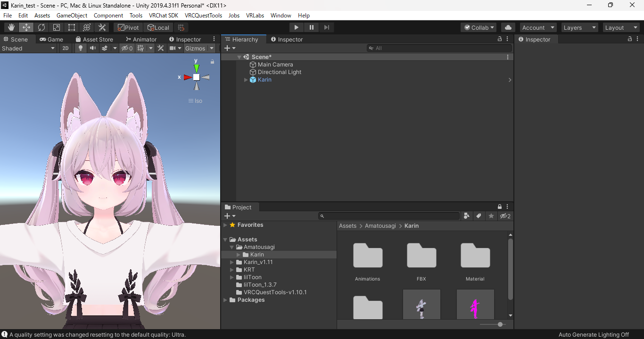The height and width of the screenshot is (339, 644).
Task: Open the GameObject menu
Action: pyautogui.click(x=72, y=15)
